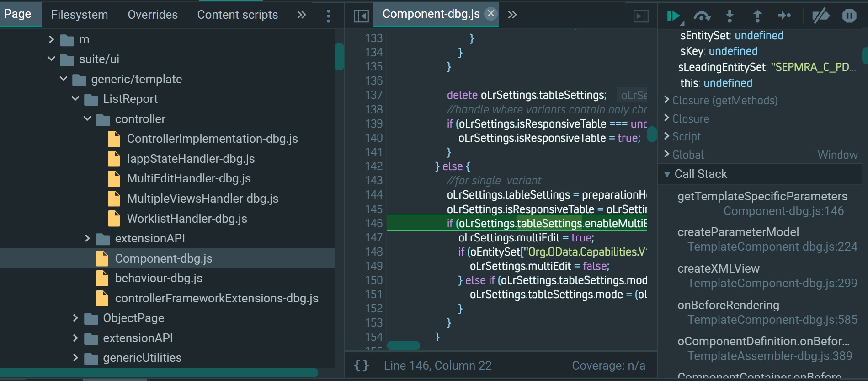Collapse the controller folder
The width and height of the screenshot is (868, 381).
[87, 119]
